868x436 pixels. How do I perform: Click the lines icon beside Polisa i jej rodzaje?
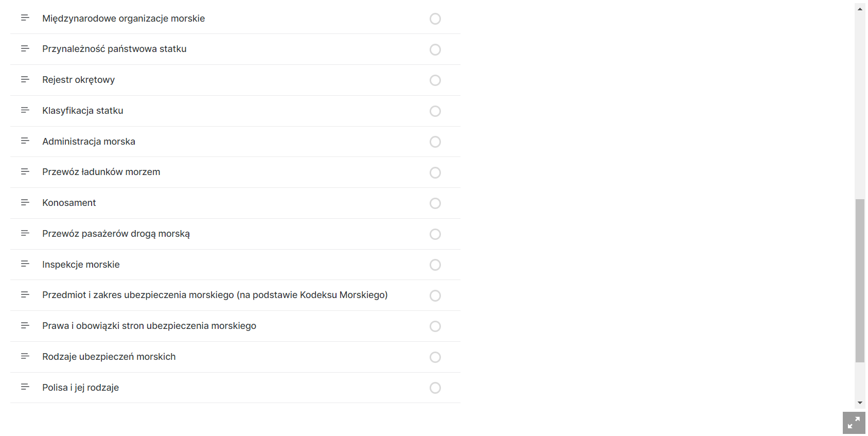25,387
